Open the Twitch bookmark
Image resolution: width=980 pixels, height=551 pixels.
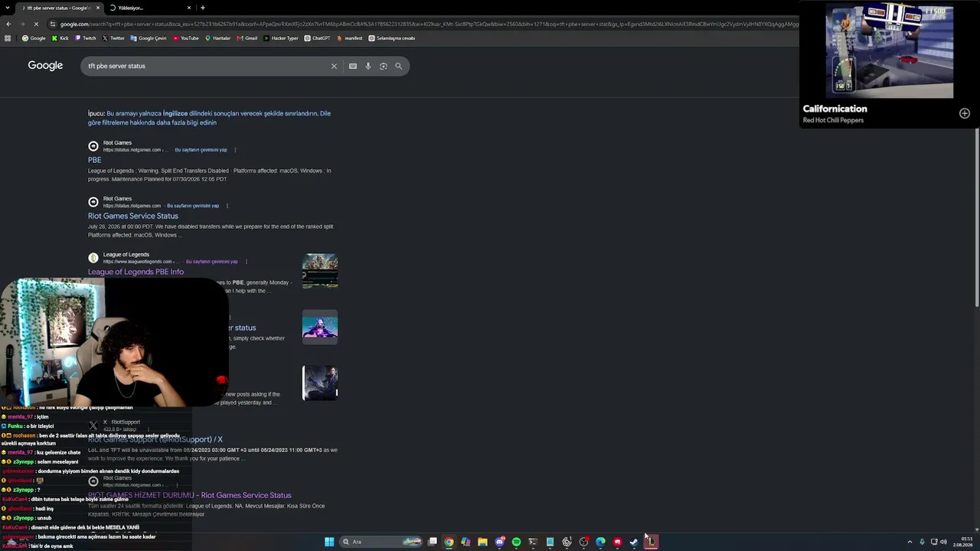point(86,38)
